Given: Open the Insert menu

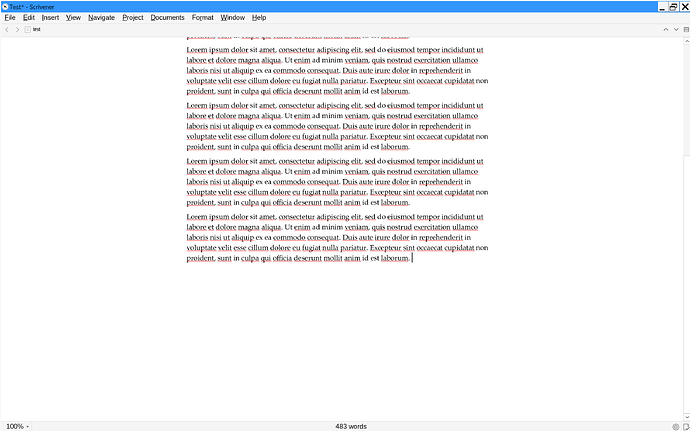Looking at the screenshot, I should (x=50, y=18).
